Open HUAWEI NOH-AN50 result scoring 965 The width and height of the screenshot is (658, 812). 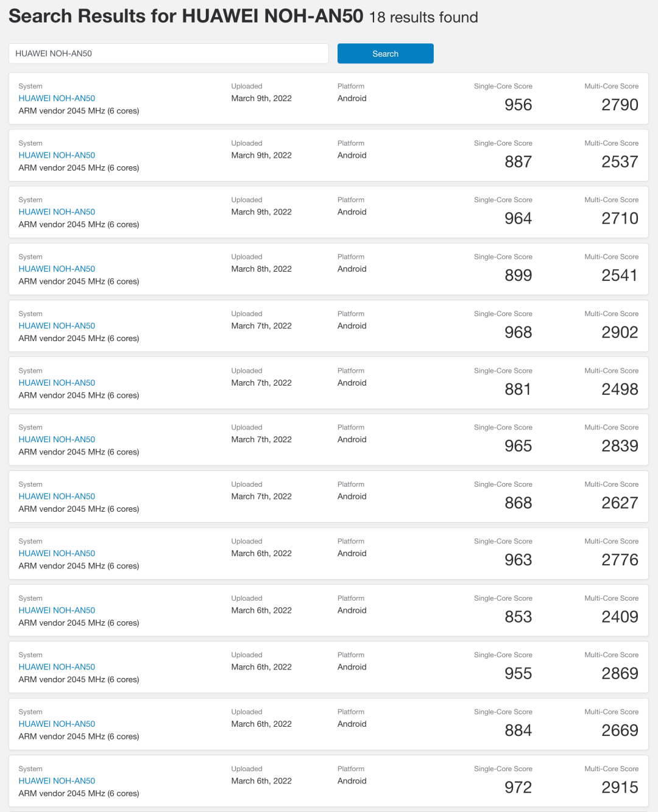tap(57, 439)
